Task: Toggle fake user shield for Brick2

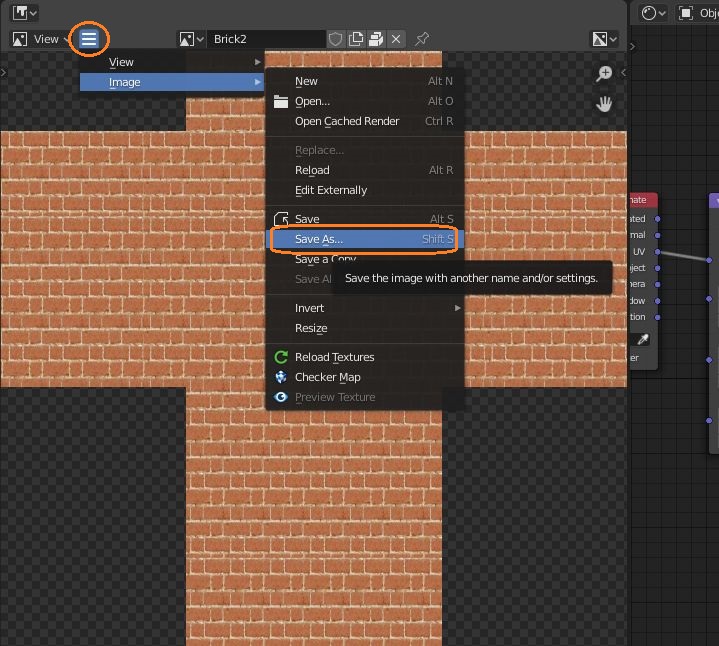Action: click(x=336, y=39)
